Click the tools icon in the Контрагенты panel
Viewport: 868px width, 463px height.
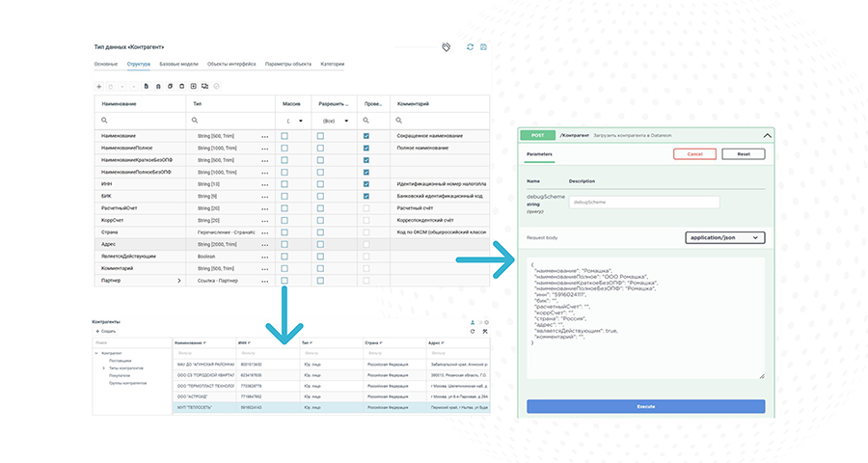(484, 332)
